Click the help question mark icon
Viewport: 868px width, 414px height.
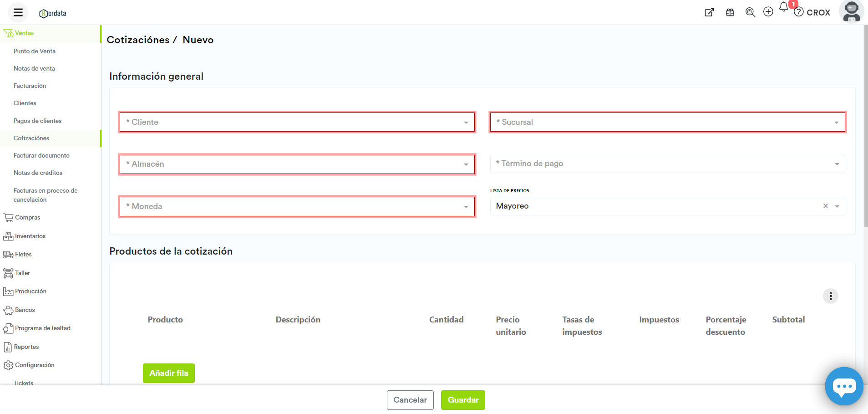(x=799, y=12)
